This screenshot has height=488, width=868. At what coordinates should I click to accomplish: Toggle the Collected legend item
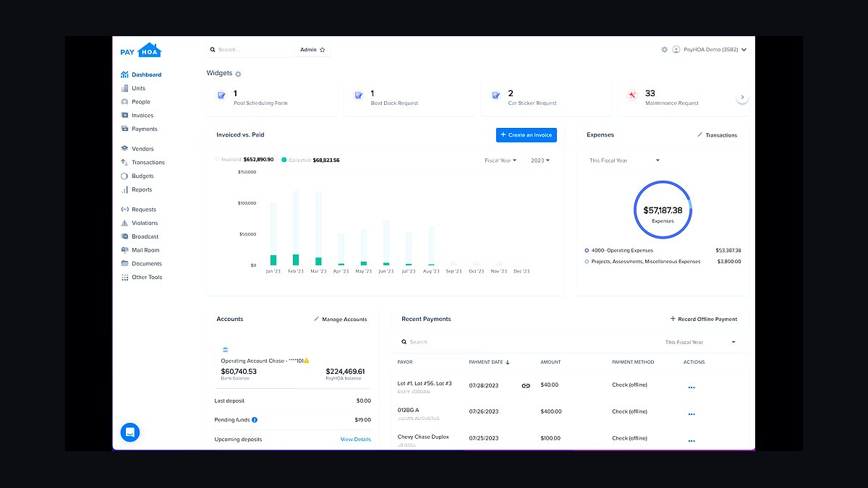click(310, 160)
